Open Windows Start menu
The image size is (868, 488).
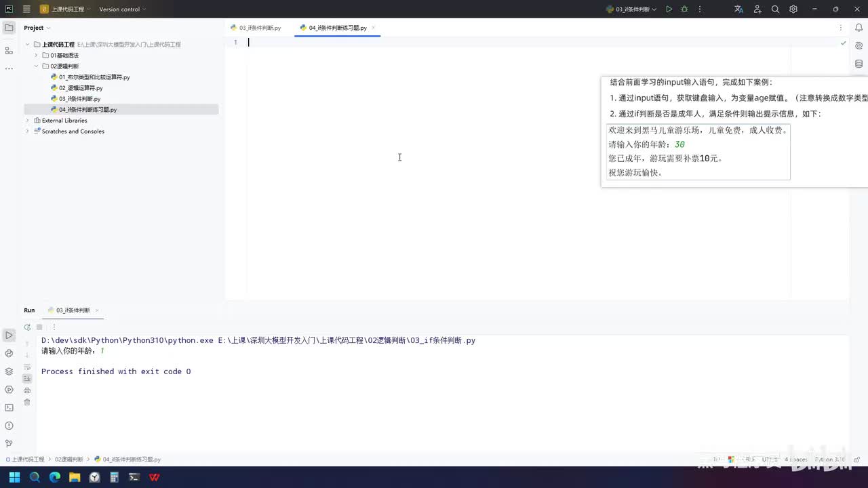pyautogui.click(x=14, y=477)
